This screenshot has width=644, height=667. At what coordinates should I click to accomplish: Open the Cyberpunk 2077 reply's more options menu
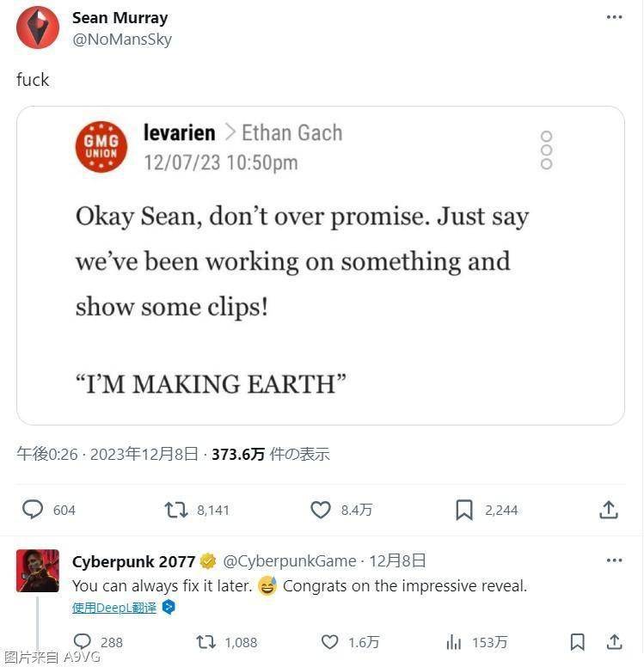point(614,560)
